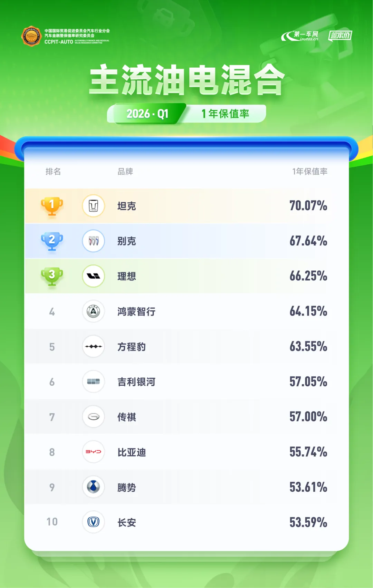Click the 鸿蒙智行 HIMA round logo
The width and height of the screenshot is (373, 588).
coord(93,311)
